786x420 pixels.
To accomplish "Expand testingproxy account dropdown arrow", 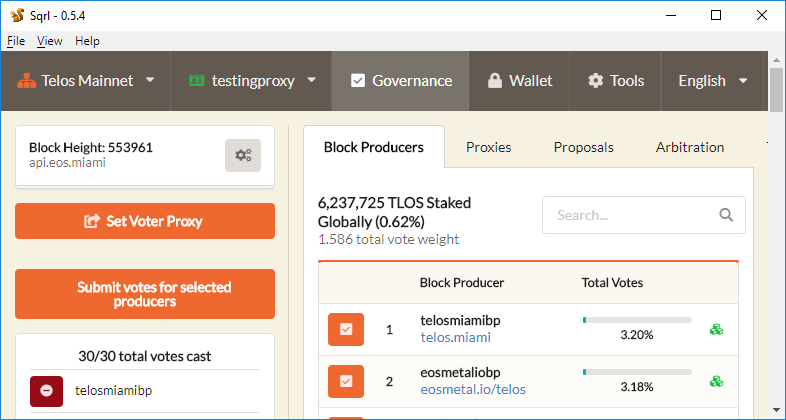I will [311, 80].
